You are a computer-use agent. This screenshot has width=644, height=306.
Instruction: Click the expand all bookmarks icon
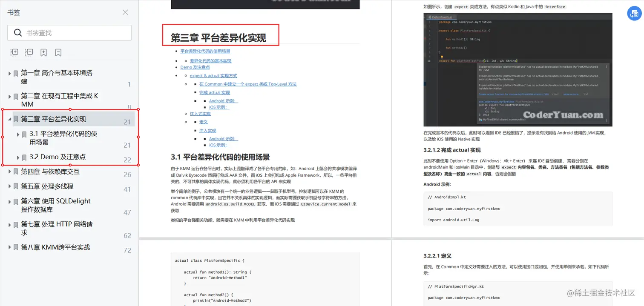(14, 52)
